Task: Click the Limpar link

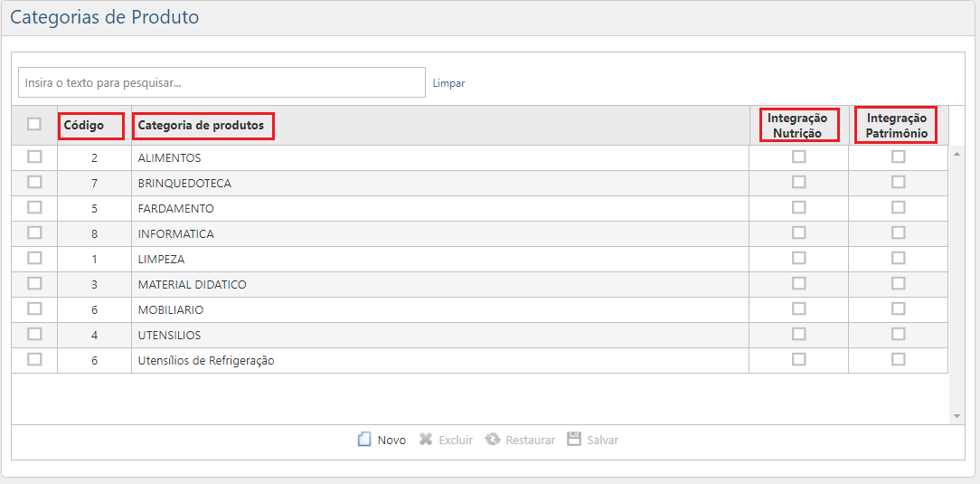Action: (x=448, y=83)
